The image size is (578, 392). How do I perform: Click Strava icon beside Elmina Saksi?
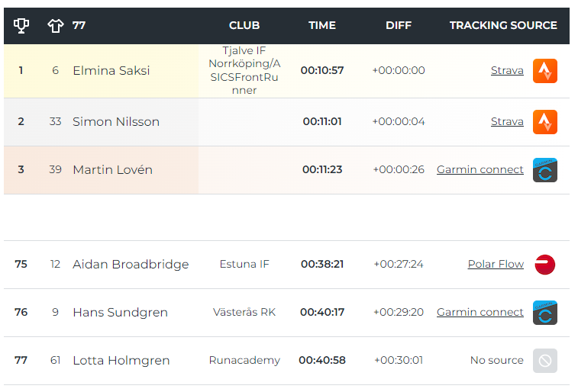[x=545, y=71]
